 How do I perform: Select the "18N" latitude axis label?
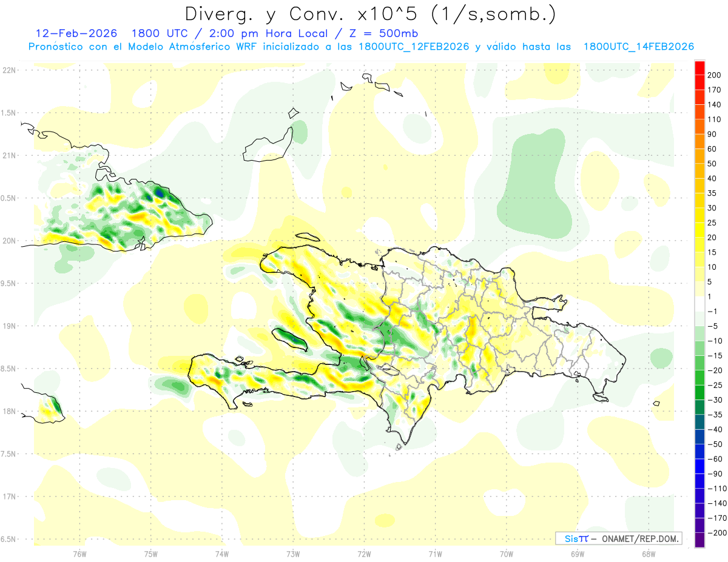click(10, 412)
